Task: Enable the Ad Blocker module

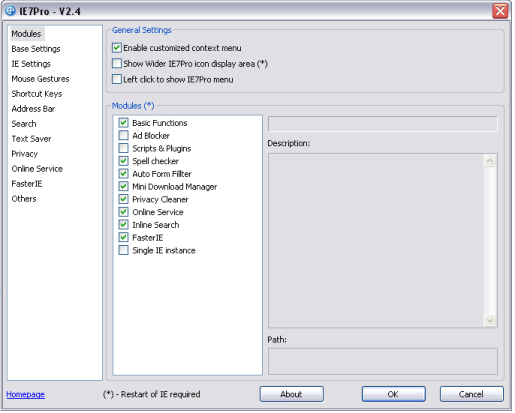Action: pyautogui.click(x=123, y=135)
